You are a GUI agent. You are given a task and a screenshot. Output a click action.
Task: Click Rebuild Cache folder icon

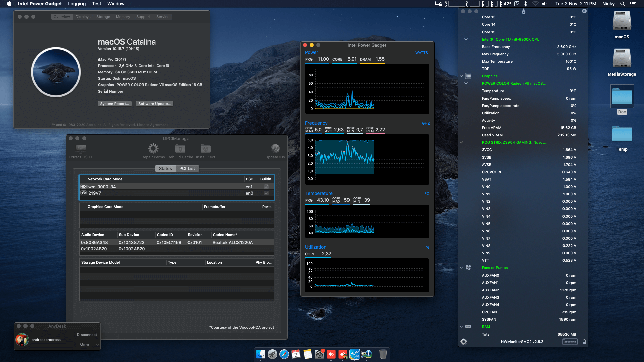[x=180, y=148]
